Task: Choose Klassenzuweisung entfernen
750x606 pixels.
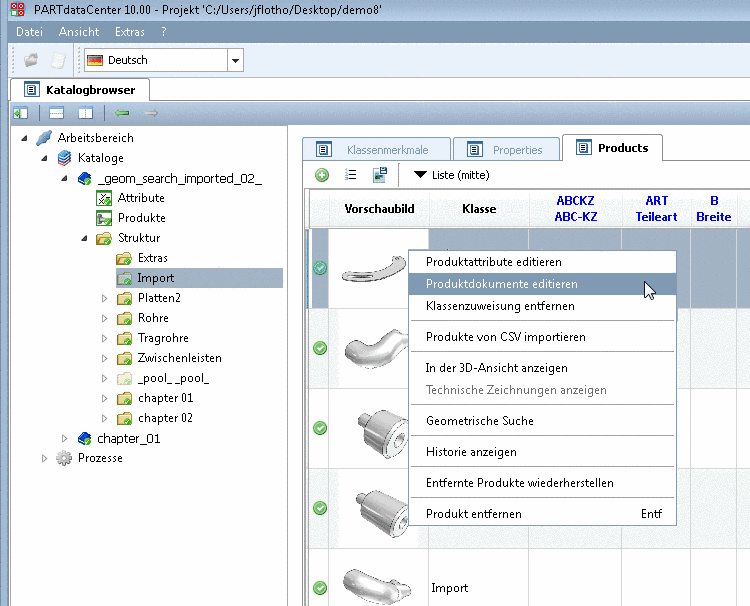Action: pos(542,306)
